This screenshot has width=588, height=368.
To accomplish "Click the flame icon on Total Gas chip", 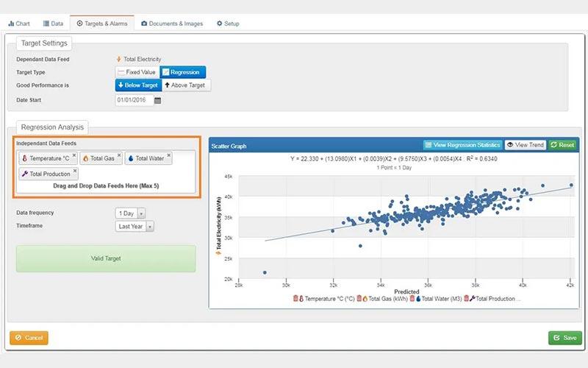I will coord(85,158).
